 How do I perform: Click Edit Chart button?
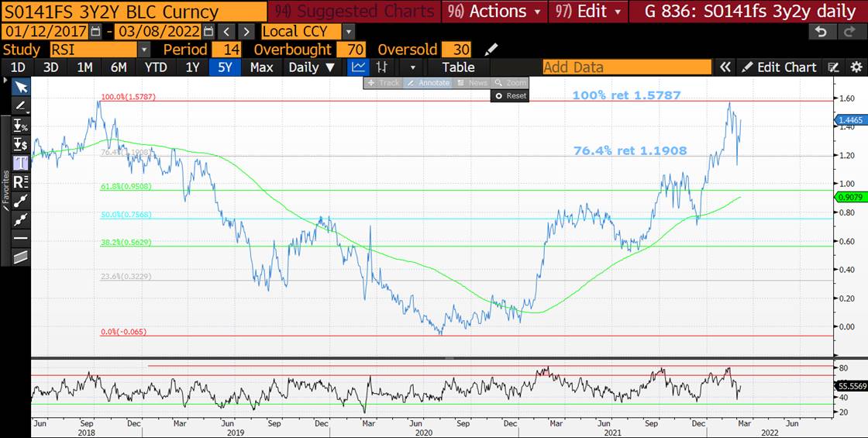coord(779,67)
